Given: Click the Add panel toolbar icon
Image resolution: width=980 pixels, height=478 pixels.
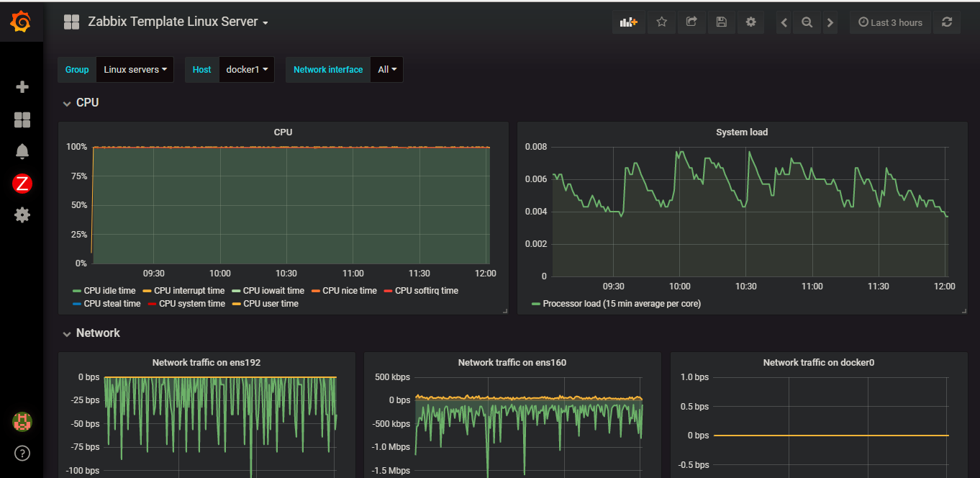Looking at the screenshot, I should coord(629,22).
